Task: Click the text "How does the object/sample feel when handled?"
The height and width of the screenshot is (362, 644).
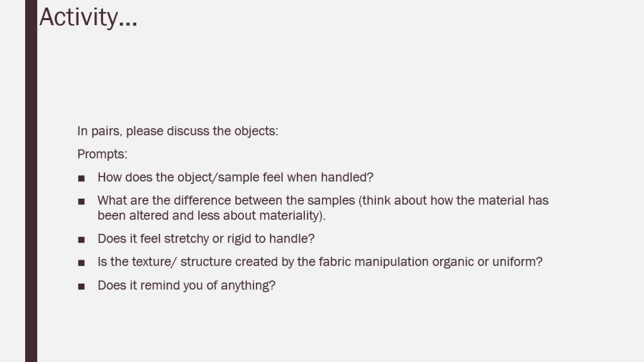Action: pyautogui.click(x=235, y=178)
